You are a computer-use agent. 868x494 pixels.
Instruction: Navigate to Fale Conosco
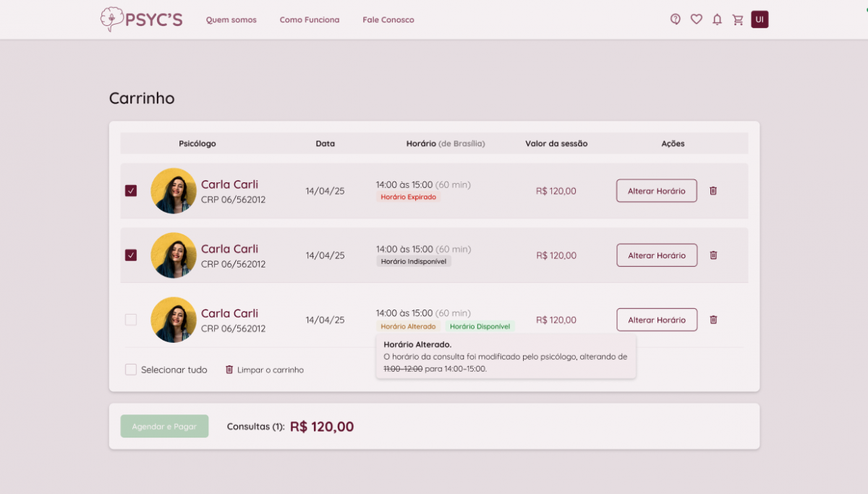(388, 20)
